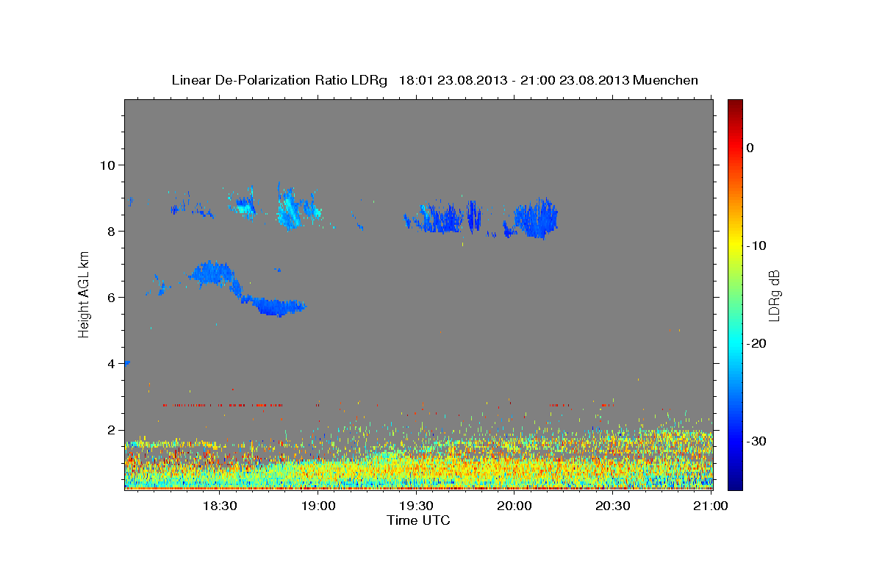The width and height of the screenshot is (882, 588).
Task: Click the 20:00 time tick label
Action: coord(514,506)
